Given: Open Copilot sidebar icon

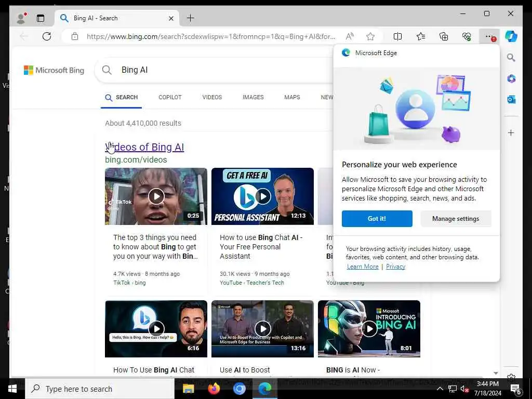Looking at the screenshot, I should 511,36.
